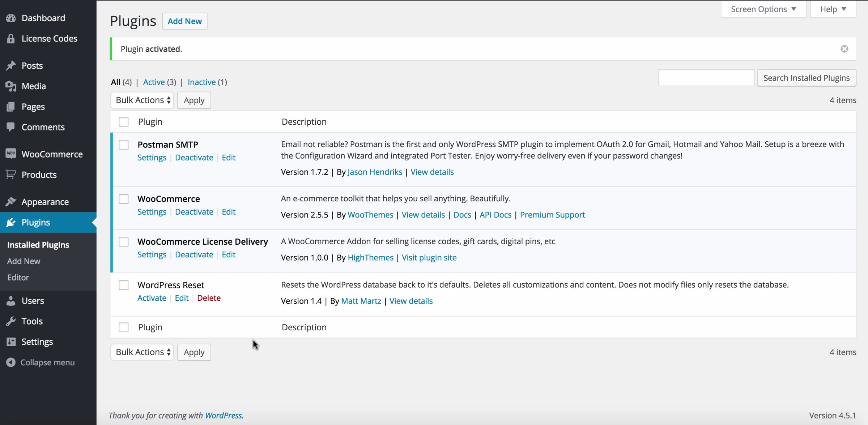Open Posts via the pushpin icon
This screenshot has width=868, height=425.
(x=11, y=65)
